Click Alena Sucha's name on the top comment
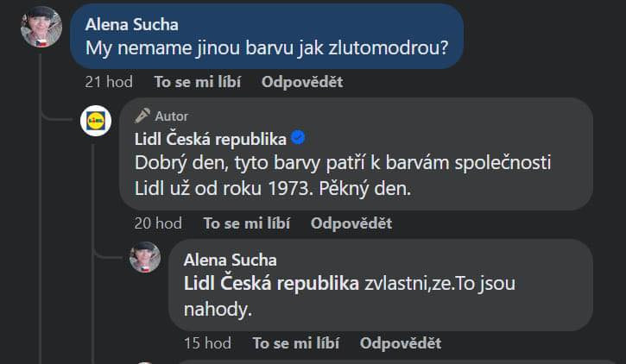The height and width of the screenshot is (364, 626). click(132, 25)
